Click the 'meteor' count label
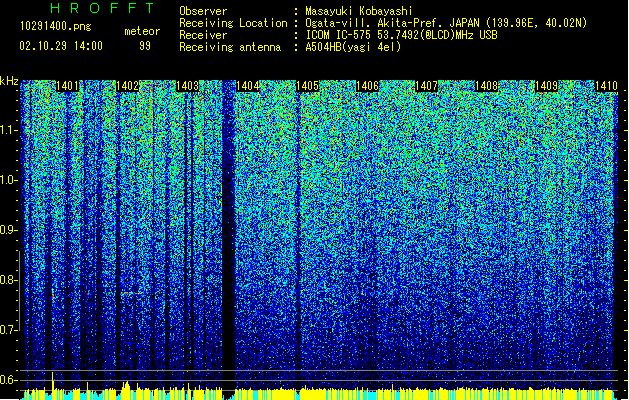629x400 pixels. (x=142, y=31)
